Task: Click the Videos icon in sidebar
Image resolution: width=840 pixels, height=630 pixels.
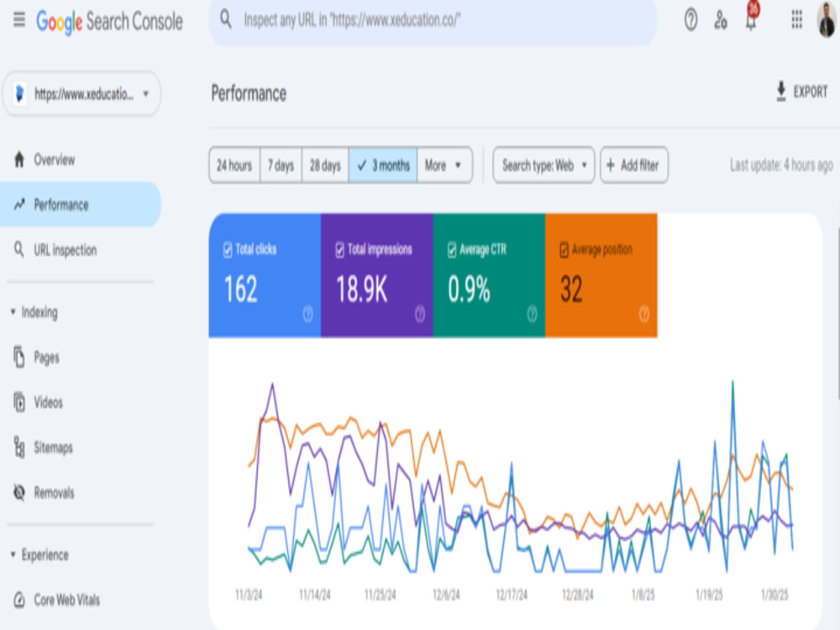Action: click(x=19, y=402)
